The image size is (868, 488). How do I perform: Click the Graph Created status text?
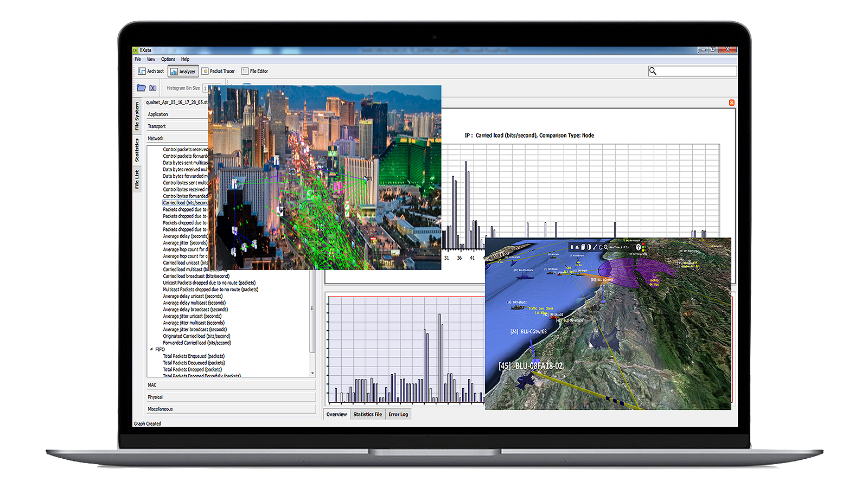pos(148,423)
